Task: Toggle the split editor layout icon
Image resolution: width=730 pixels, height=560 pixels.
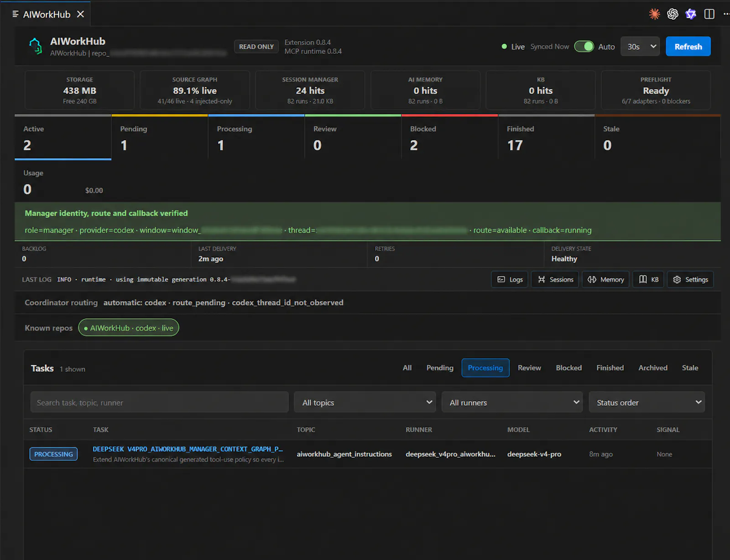Action: pos(709,14)
